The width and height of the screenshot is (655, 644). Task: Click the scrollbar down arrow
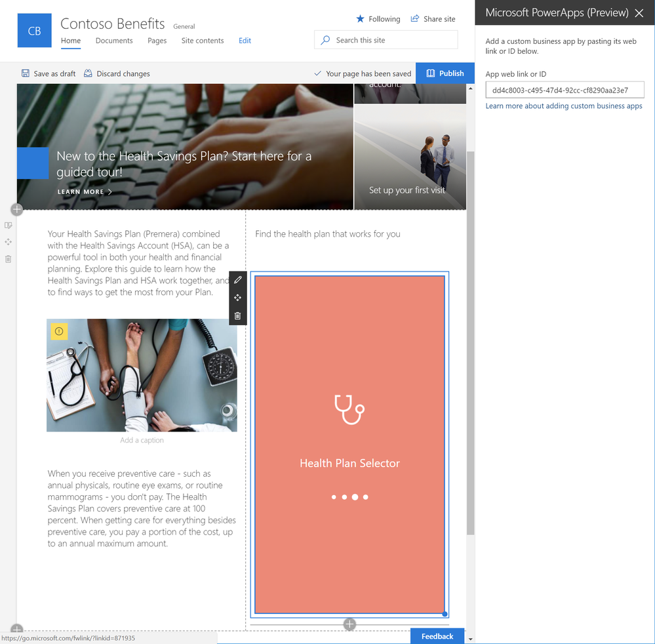(x=470, y=639)
